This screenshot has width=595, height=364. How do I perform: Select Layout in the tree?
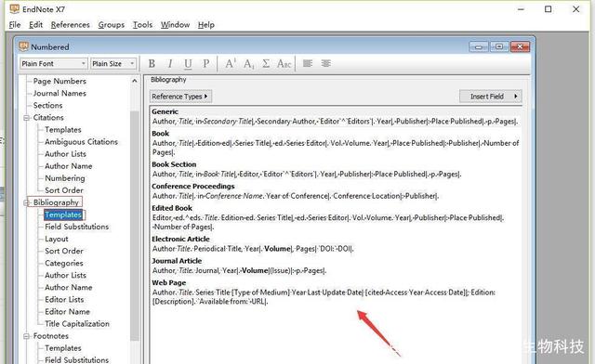tap(57, 239)
